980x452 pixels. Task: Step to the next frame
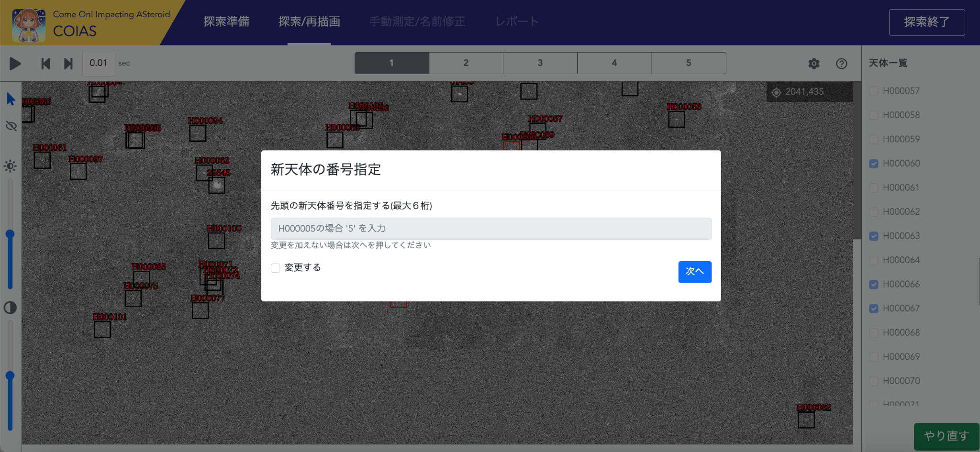[x=68, y=64]
